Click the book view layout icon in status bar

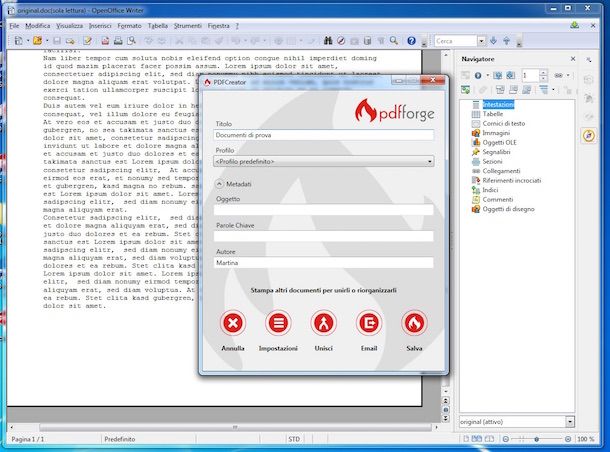[489, 439]
